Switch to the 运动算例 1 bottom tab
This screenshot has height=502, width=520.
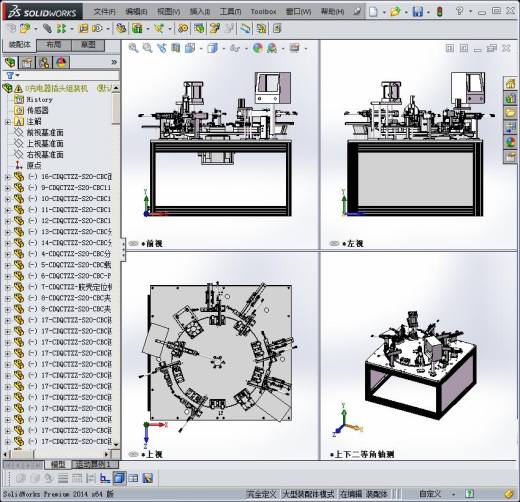(95, 464)
